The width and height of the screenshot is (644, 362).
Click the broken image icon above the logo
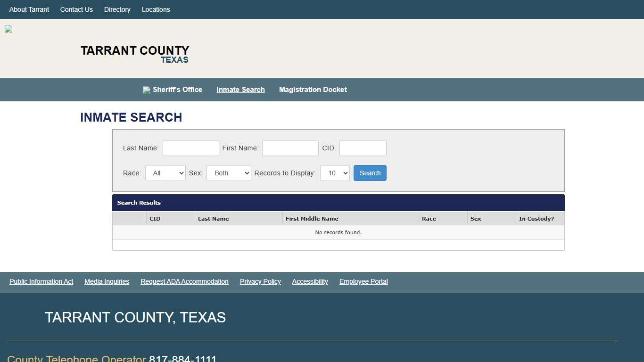(8, 29)
